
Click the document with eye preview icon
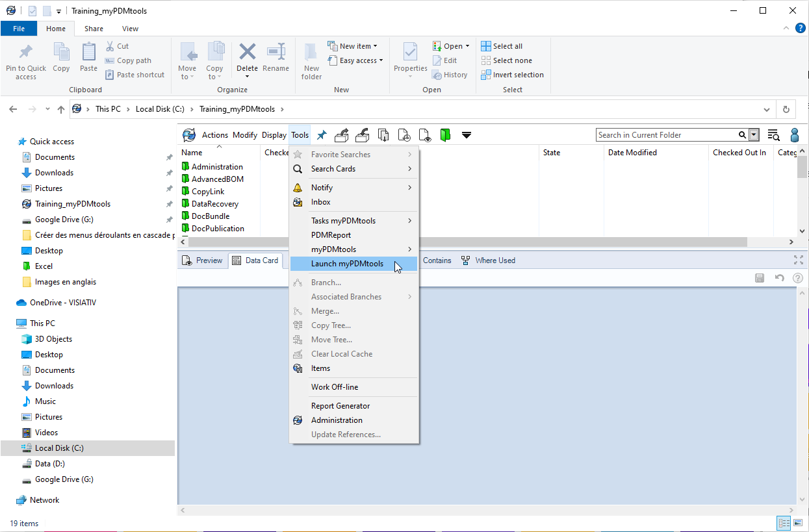point(425,135)
